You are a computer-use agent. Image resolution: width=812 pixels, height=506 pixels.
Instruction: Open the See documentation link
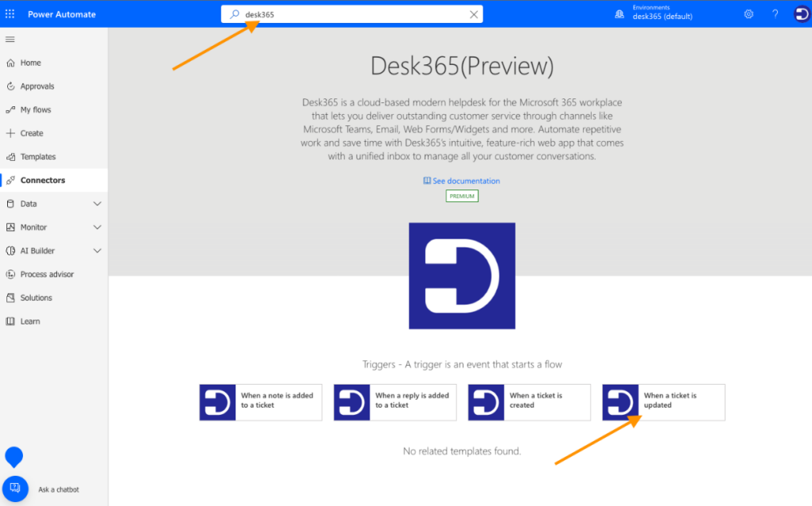point(466,181)
